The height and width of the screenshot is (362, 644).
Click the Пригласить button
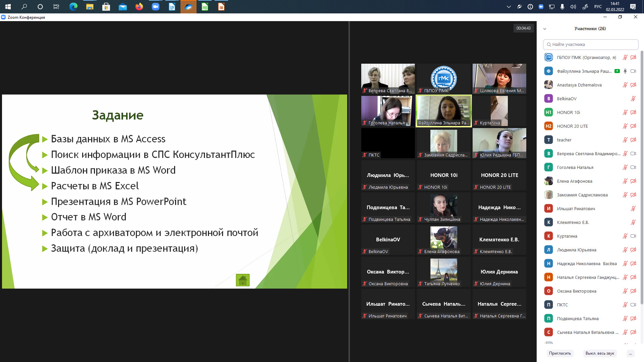560,353
